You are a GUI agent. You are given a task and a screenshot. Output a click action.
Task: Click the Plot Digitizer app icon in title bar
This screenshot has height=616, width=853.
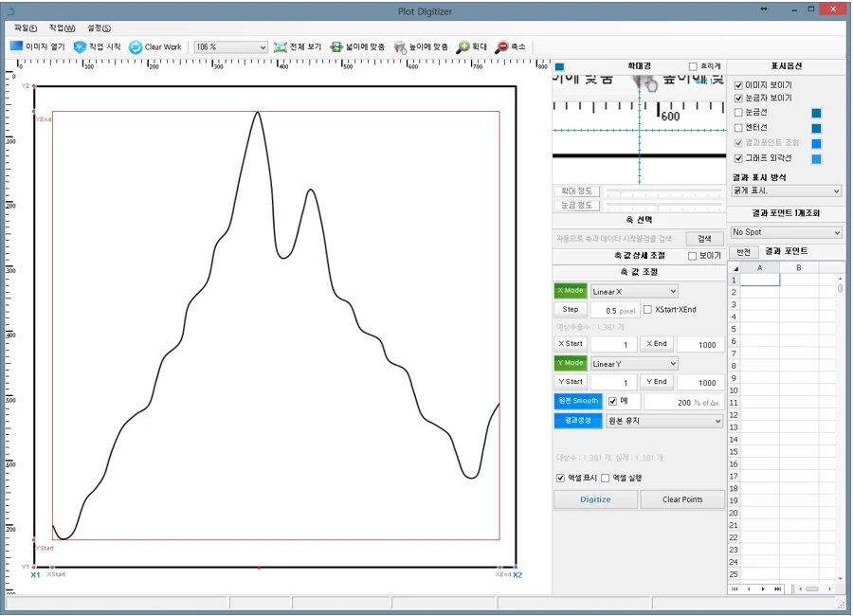[x=11, y=10]
